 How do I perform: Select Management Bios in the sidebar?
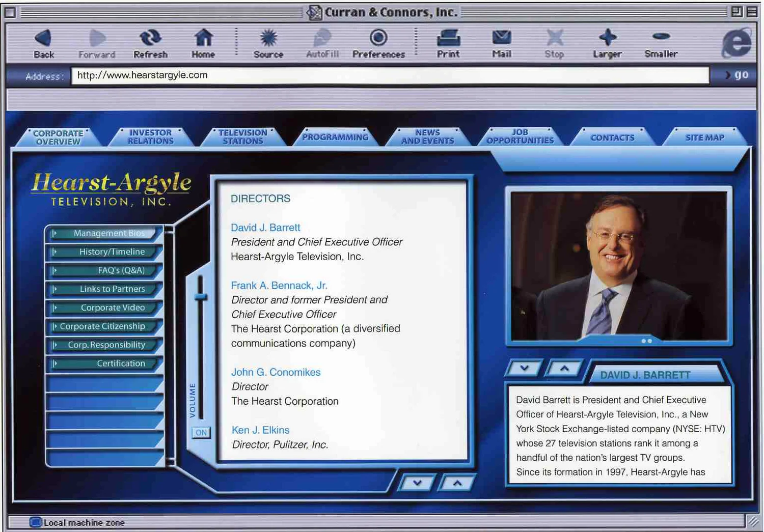[104, 233]
